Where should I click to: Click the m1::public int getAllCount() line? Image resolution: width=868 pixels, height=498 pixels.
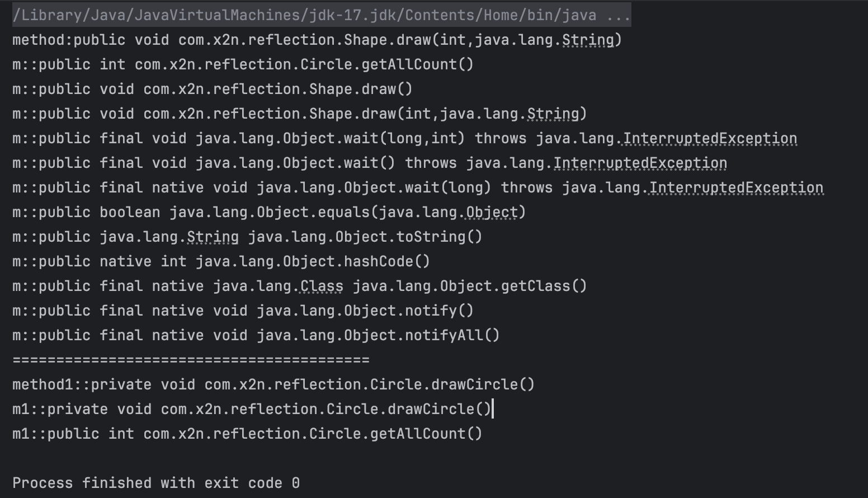tap(247, 434)
